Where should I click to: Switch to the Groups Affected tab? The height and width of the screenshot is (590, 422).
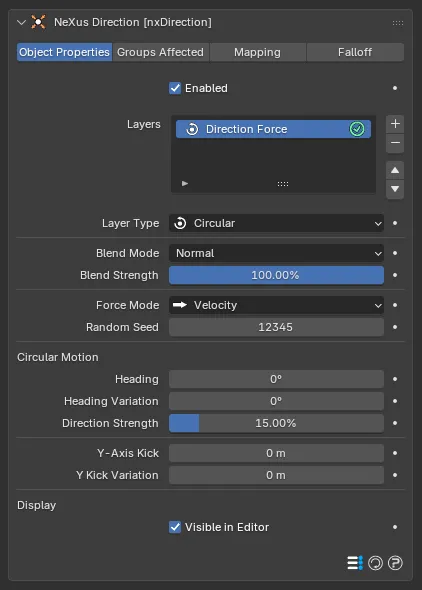(x=161, y=52)
